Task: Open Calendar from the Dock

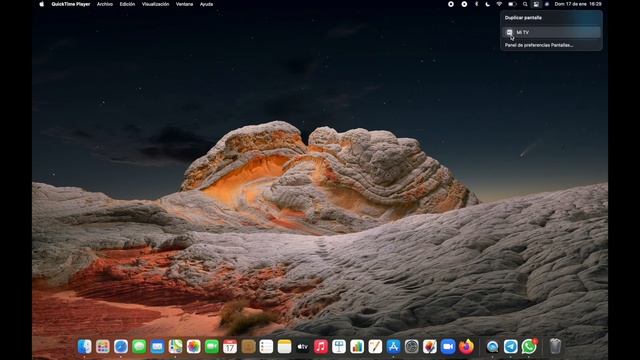Action: tap(230, 347)
